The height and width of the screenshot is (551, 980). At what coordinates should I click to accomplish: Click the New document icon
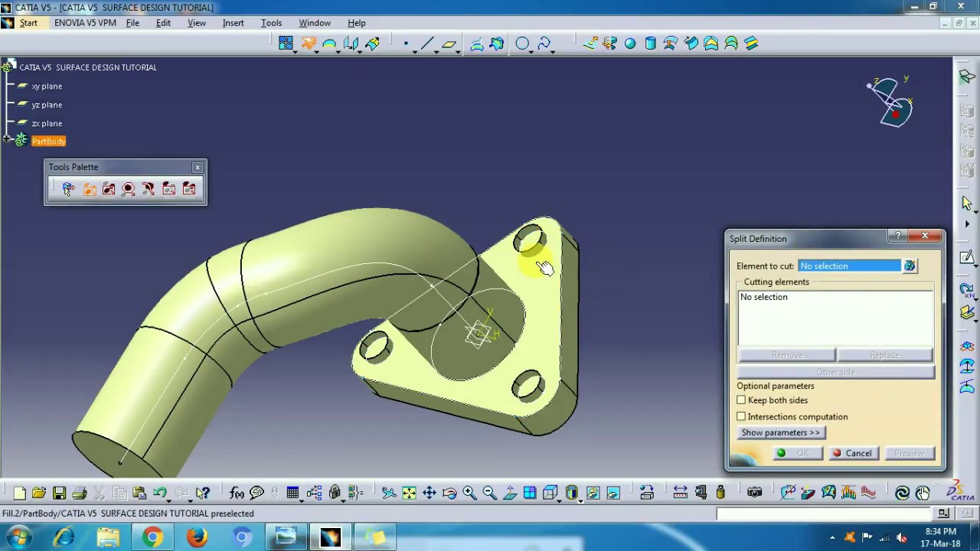pyautogui.click(x=19, y=494)
